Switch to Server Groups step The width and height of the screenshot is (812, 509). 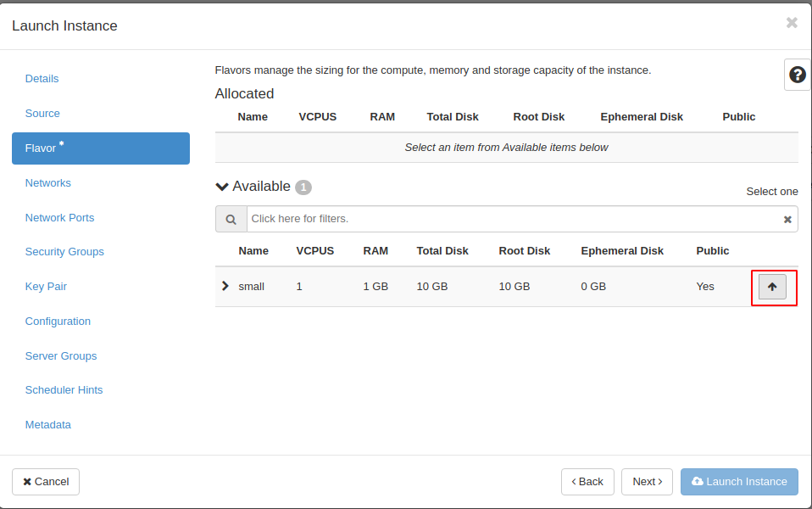[61, 356]
